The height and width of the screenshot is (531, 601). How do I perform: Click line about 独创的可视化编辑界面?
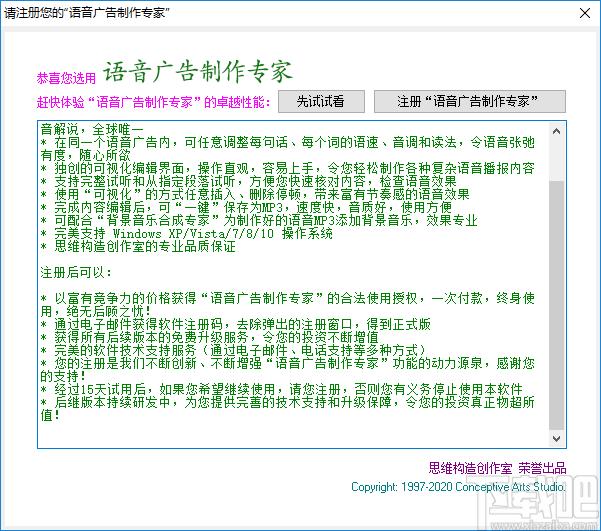tap(287, 168)
